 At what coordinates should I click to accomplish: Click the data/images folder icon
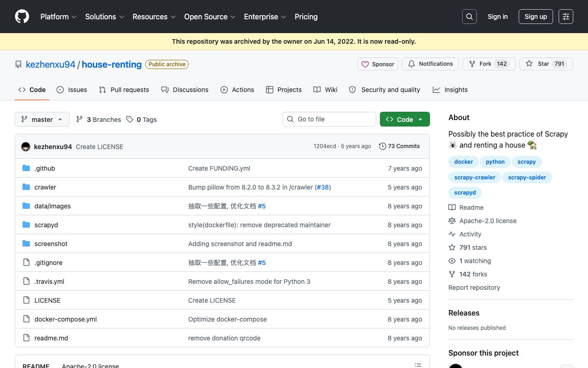pyautogui.click(x=26, y=206)
